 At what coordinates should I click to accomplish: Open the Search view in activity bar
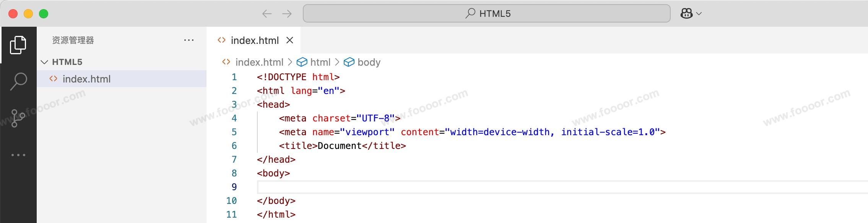click(18, 81)
